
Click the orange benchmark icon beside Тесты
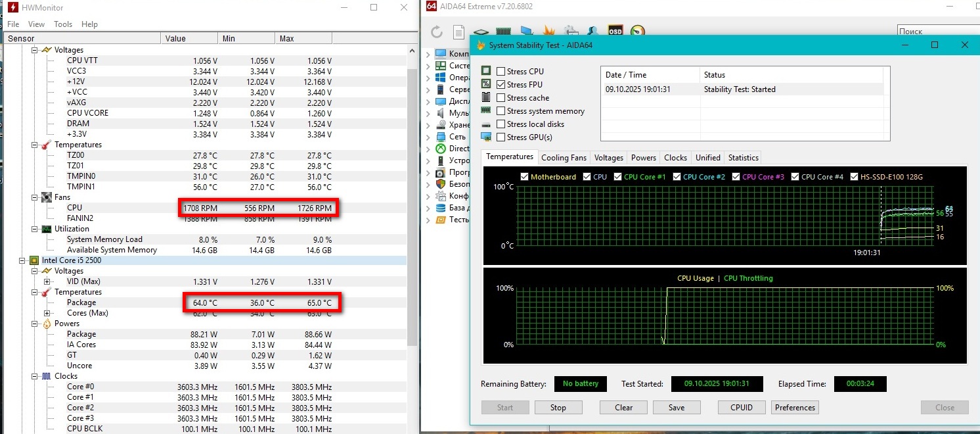[x=441, y=220]
